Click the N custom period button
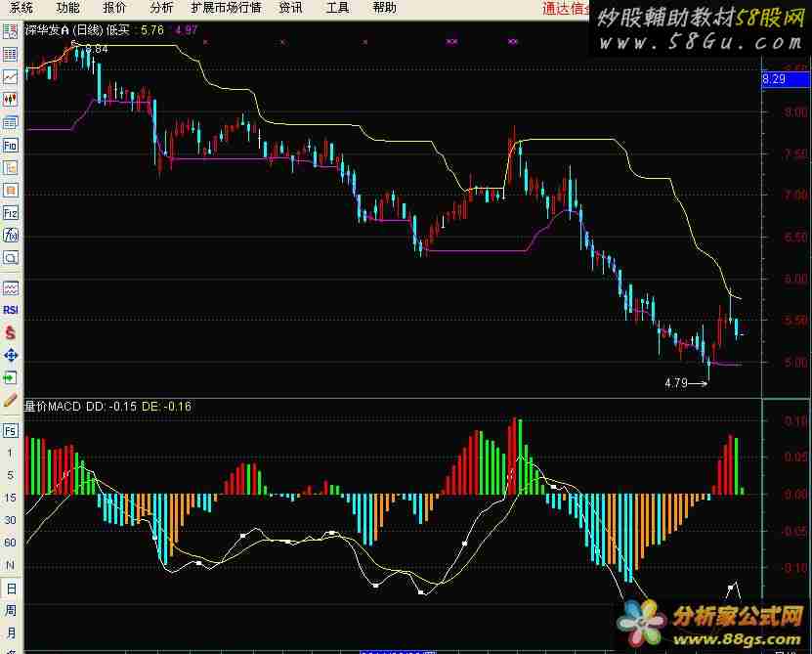 11,565
